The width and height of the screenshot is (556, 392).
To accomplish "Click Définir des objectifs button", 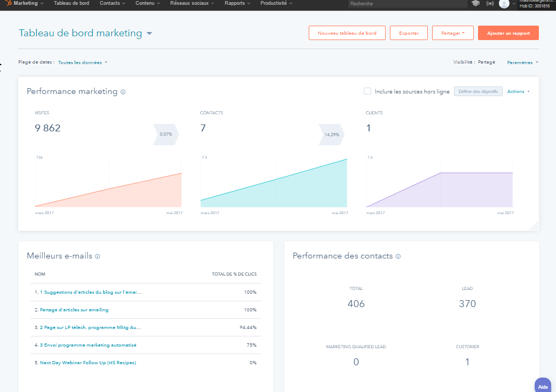I will [478, 91].
